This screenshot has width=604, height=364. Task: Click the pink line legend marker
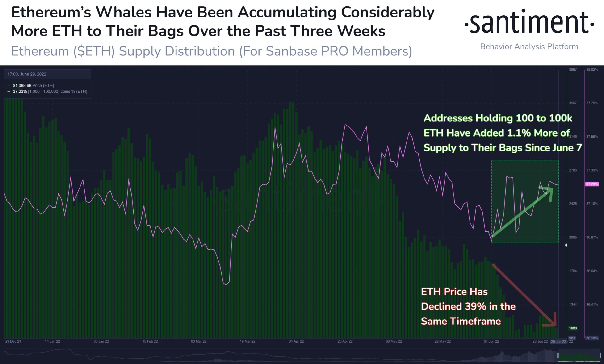(9, 92)
